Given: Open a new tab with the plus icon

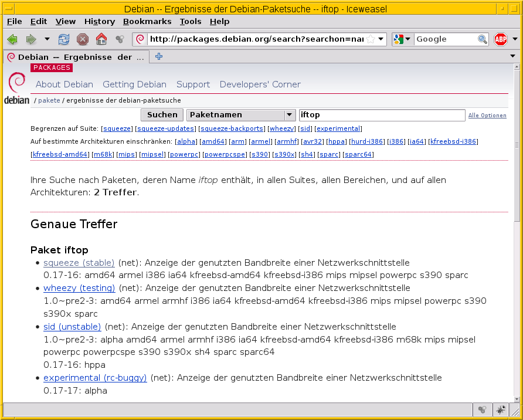Looking at the screenshot, I should [158, 57].
